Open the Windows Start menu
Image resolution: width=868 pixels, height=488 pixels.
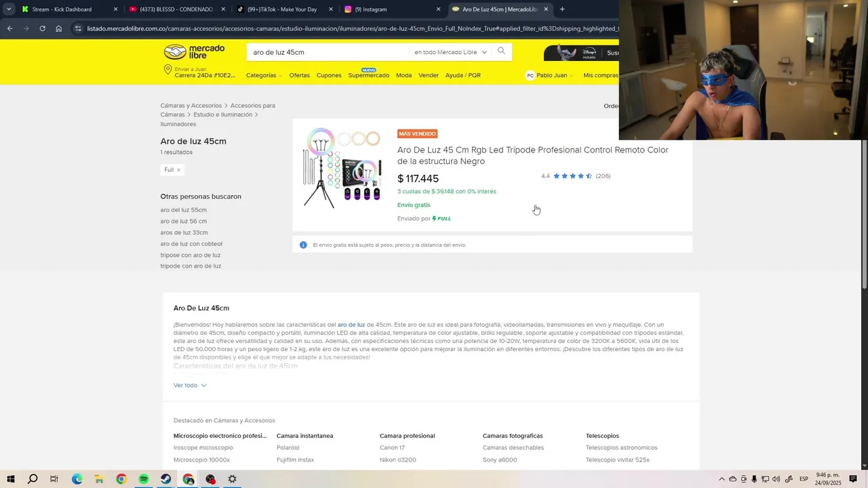10,479
